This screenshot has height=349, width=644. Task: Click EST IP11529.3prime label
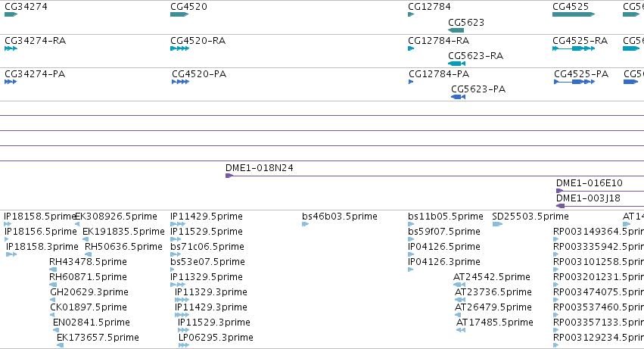click(x=214, y=323)
